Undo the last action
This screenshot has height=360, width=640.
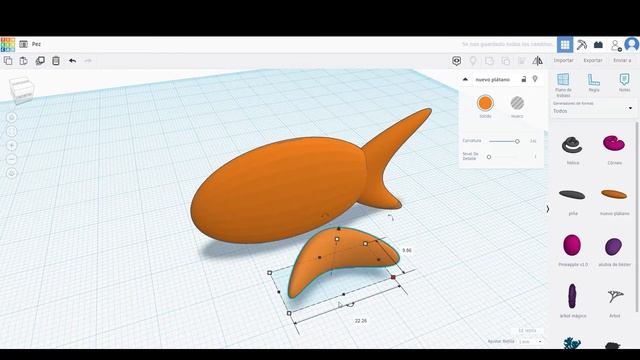click(72, 61)
